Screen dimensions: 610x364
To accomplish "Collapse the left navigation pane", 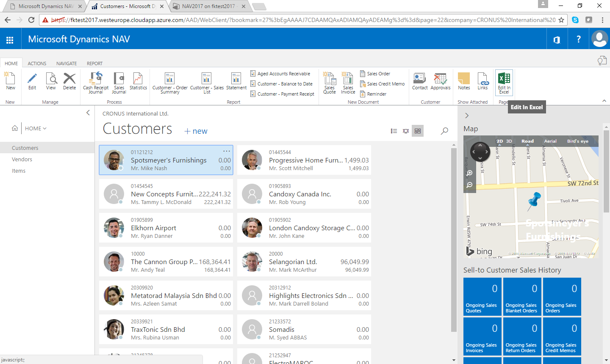I will [88, 113].
